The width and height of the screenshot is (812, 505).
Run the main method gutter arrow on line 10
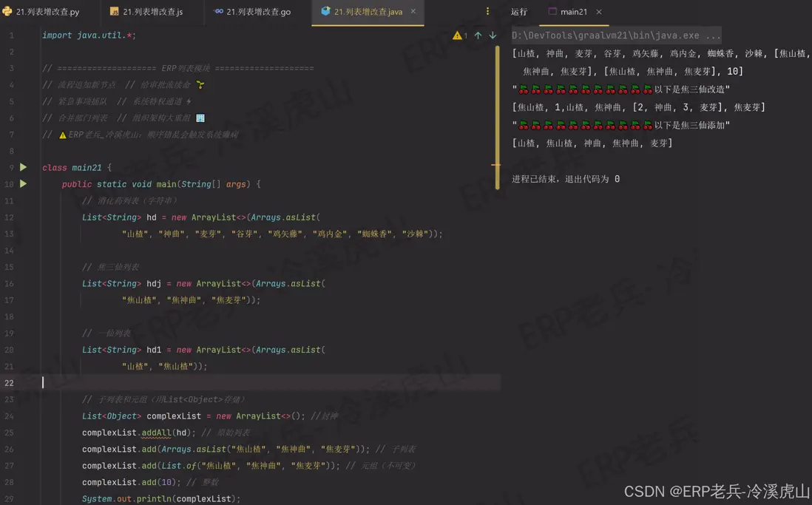click(x=22, y=184)
